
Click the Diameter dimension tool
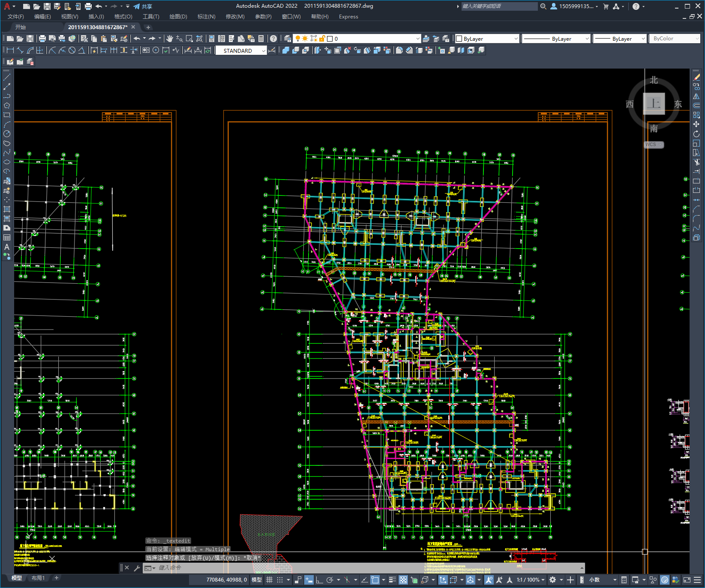point(72,50)
